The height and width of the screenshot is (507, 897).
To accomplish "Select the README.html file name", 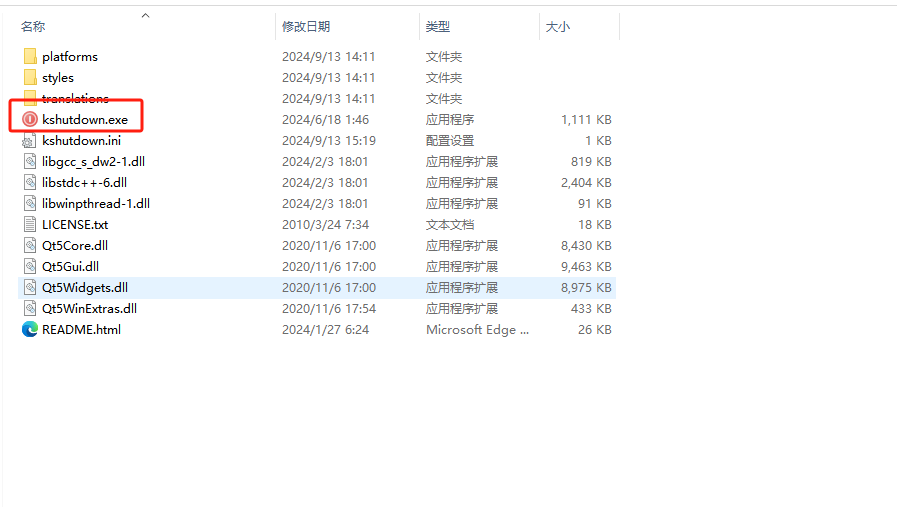I will [x=81, y=330].
